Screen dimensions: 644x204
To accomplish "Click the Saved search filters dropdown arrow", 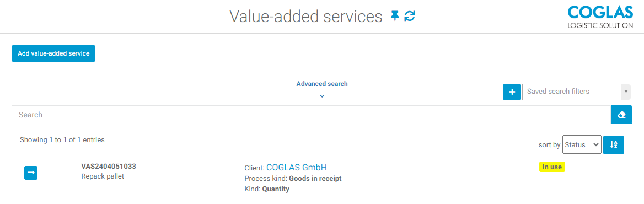I will point(626,92).
